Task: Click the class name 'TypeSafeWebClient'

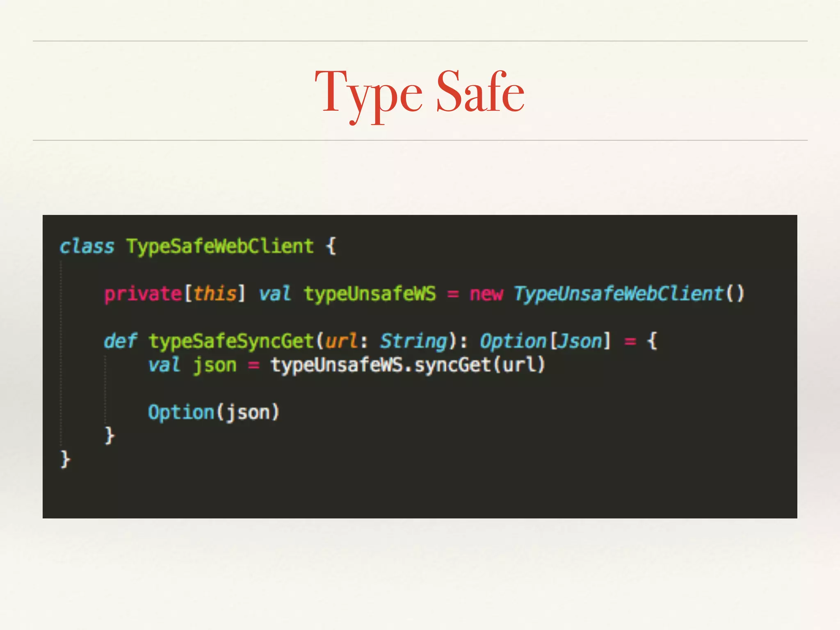Action: (x=220, y=247)
